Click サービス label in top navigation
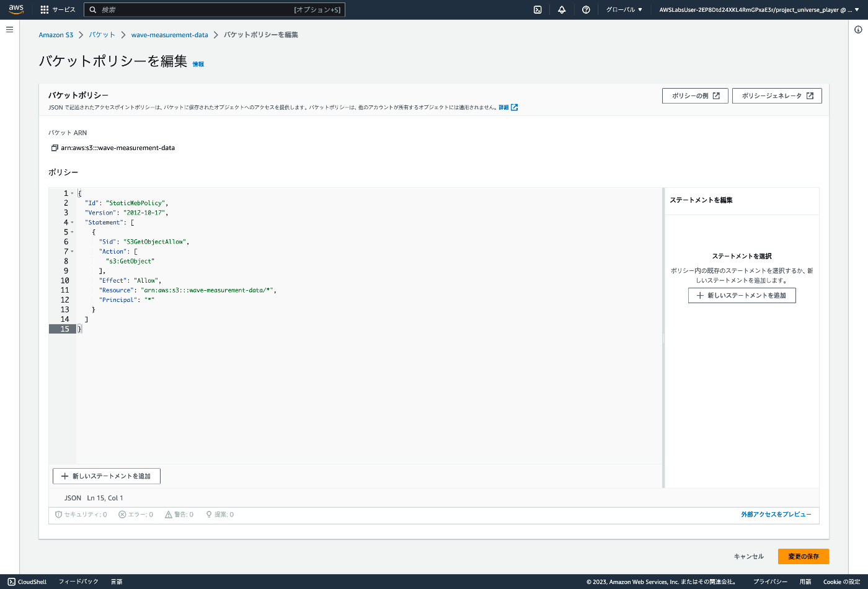This screenshot has width=868, height=589. click(64, 10)
